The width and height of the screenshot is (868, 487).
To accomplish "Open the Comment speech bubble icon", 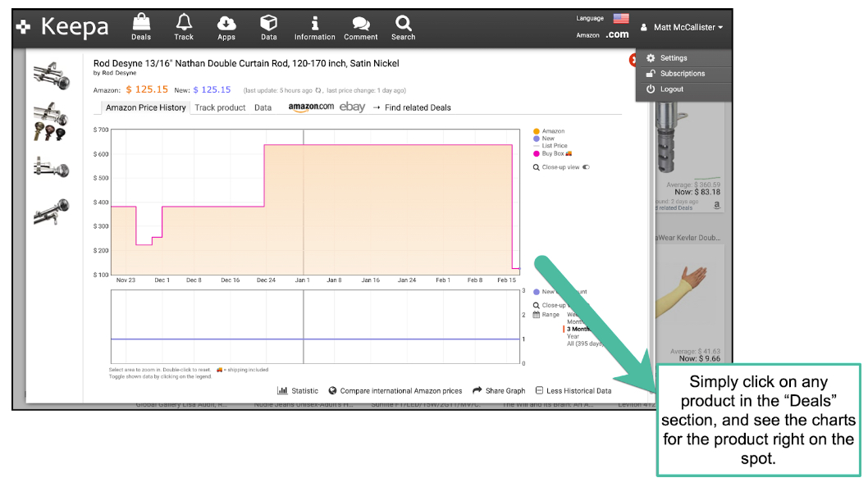I will (360, 26).
